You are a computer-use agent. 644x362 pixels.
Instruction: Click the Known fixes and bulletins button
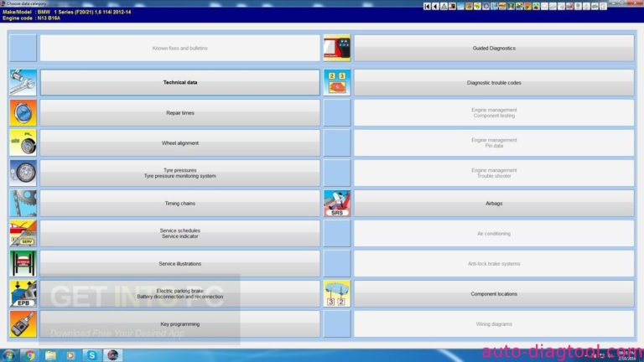click(x=180, y=49)
